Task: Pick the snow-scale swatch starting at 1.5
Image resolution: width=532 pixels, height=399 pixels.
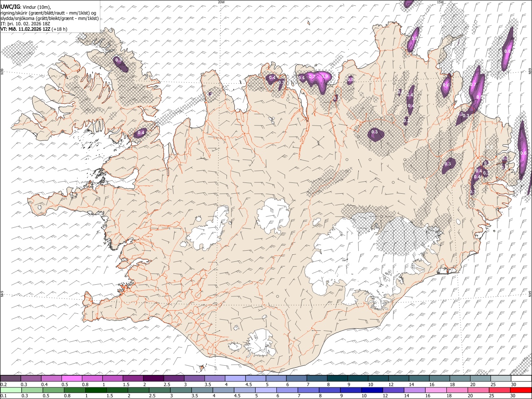Action: pos(133,379)
